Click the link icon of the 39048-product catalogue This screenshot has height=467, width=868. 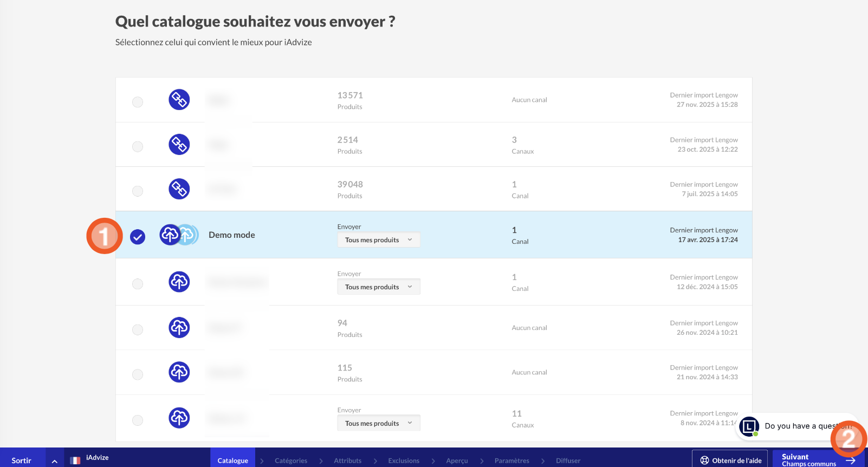179,189
